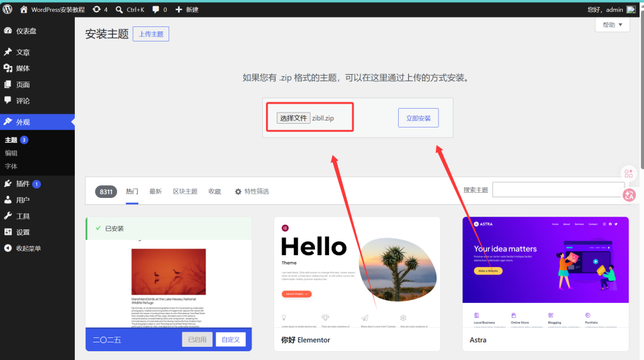
Task: Switch to the 区块主题 tab
Action: [x=186, y=191]
